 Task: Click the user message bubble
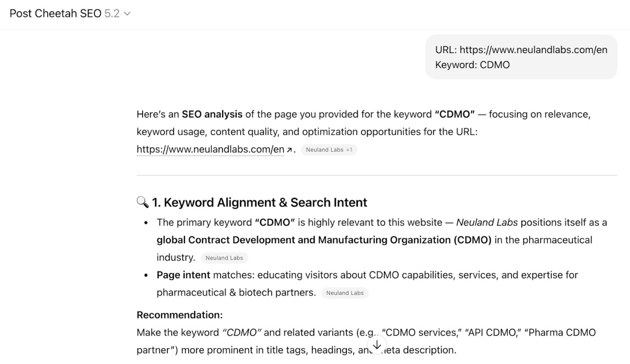521,57
